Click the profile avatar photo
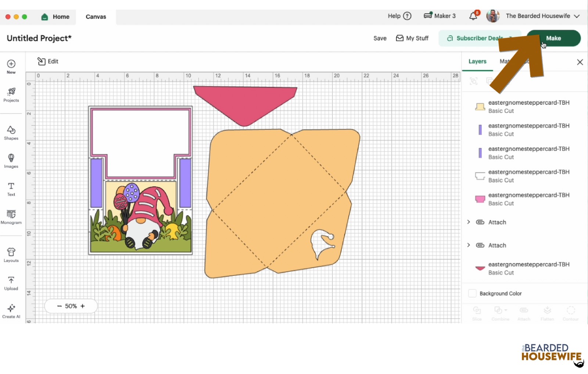 [493, 16]
